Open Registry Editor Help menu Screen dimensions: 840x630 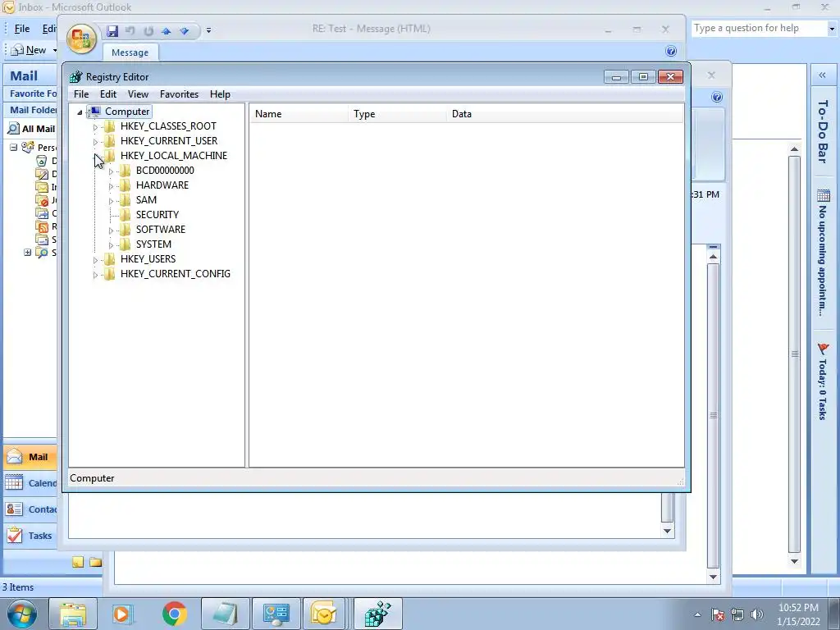point(220,94)
